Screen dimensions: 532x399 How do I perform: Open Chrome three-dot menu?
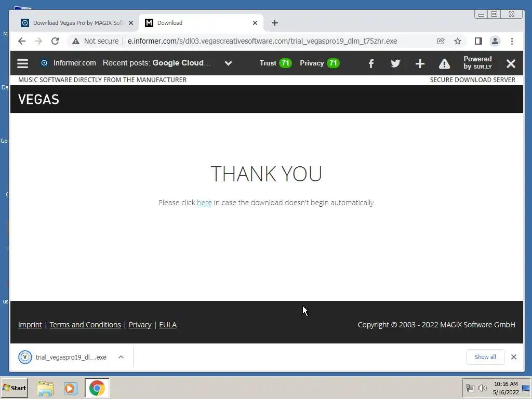coord(512,41)
